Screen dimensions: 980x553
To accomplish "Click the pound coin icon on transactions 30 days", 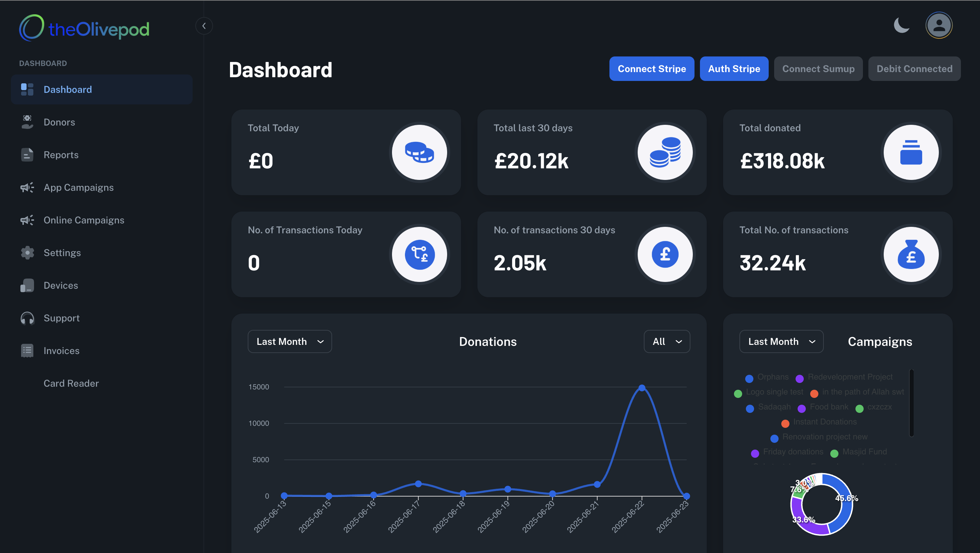I will (665, 254).
